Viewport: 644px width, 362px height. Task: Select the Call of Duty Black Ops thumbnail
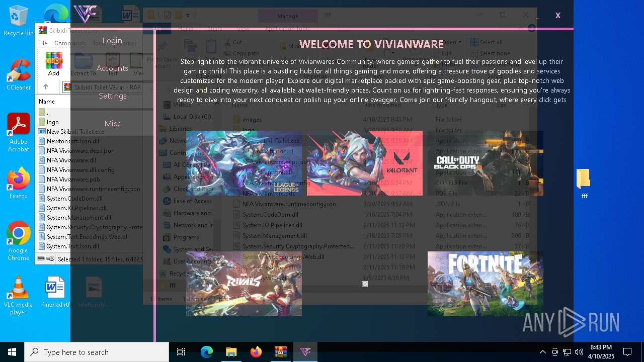coord(486,163)
